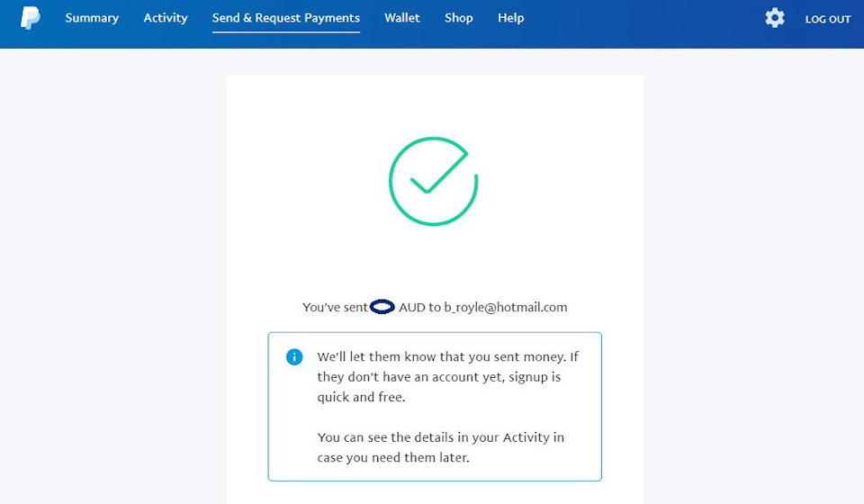The image size is (864, 504).
Task: Click the "You've sent" confirmation text
Action: click(335, 307)
